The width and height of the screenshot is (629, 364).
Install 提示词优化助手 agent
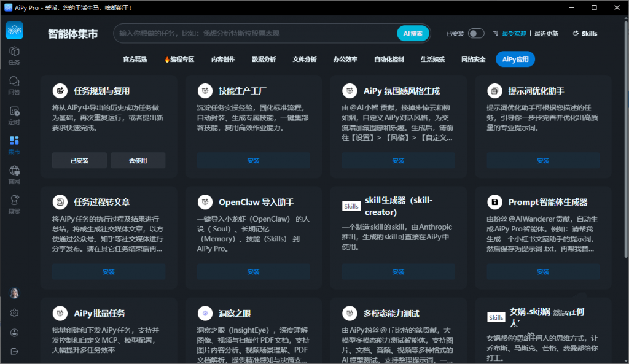point(543,160)
